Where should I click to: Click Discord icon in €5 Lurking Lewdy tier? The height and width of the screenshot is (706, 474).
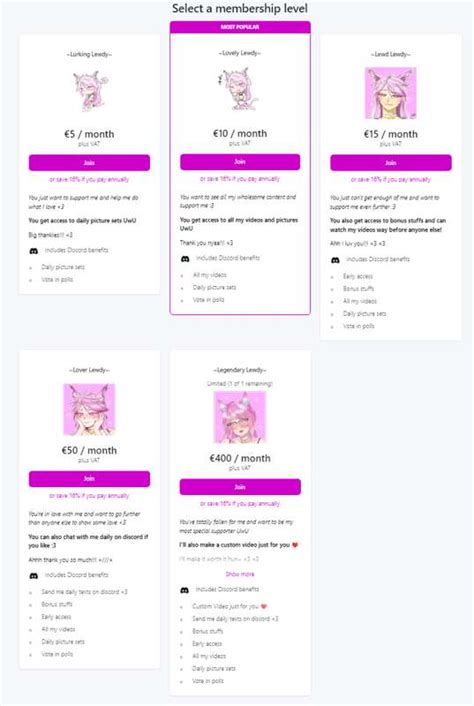coord(34,251)
